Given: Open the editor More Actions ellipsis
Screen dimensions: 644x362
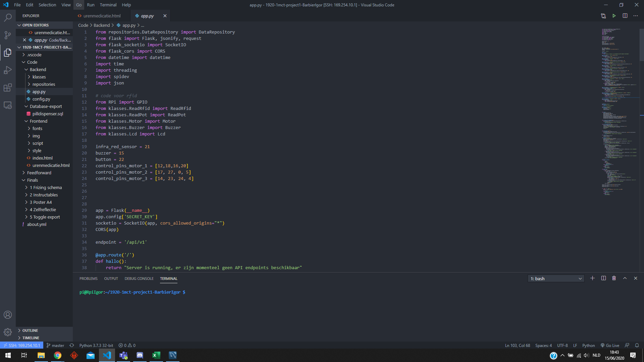Looking at the screenshot, I should click(x=636, y=16).
